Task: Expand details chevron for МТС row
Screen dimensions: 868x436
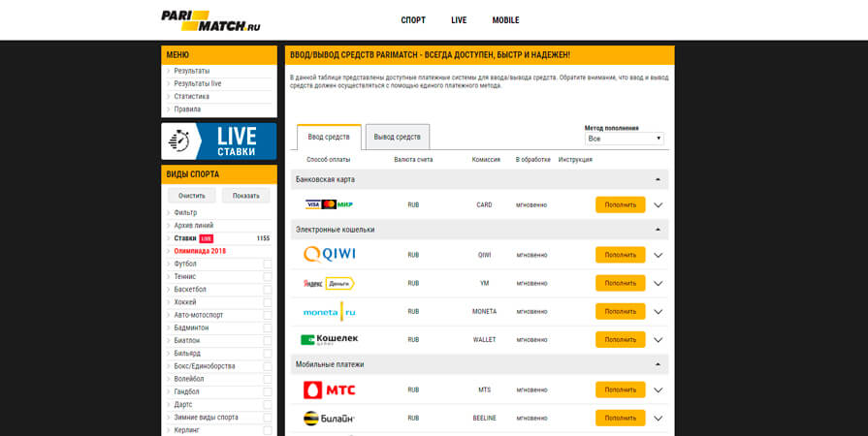Action: tap(659, 390)
